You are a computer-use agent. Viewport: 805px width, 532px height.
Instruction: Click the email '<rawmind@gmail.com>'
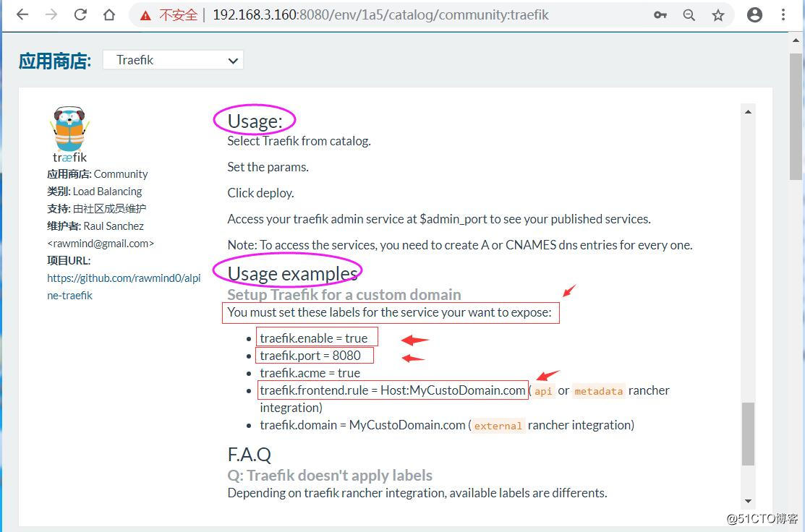pos(101,243)
